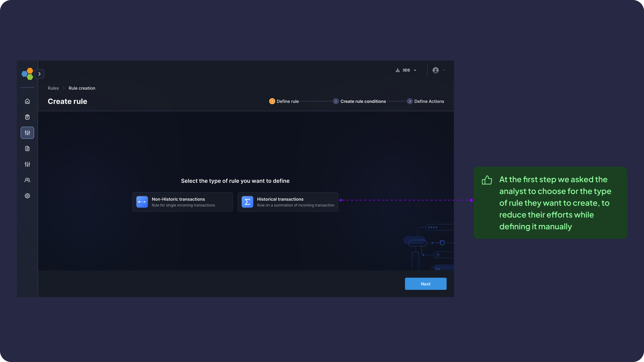Click the sigma icon on Historical card

tap(247, 202)
